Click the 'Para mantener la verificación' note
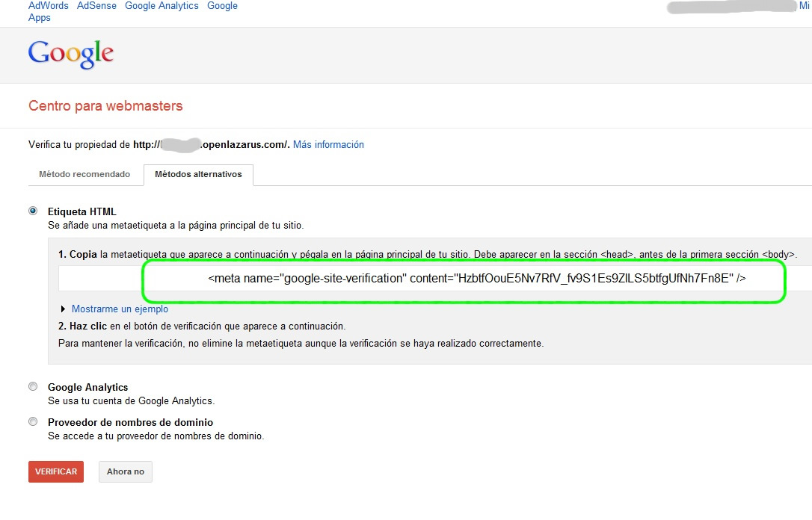 click(301, 344)
